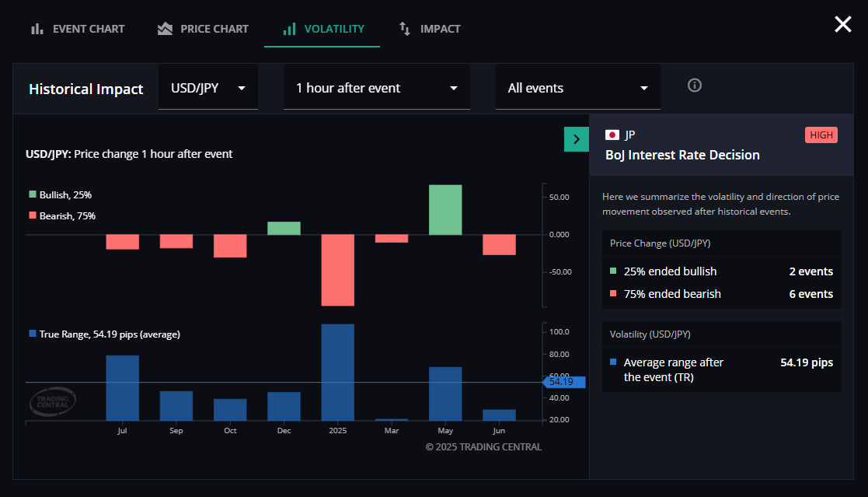Click the 25% ended bullish row
The width and height of the screenshot is (868, 497).
721,271
